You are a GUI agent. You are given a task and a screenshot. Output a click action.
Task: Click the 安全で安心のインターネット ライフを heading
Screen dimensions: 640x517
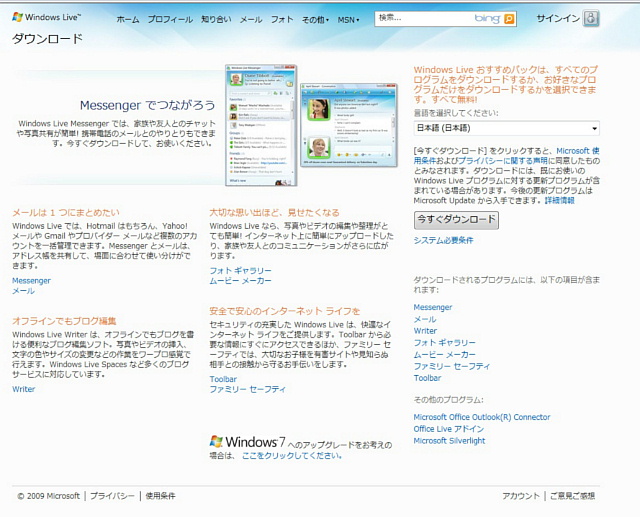[x=284, y=311]
